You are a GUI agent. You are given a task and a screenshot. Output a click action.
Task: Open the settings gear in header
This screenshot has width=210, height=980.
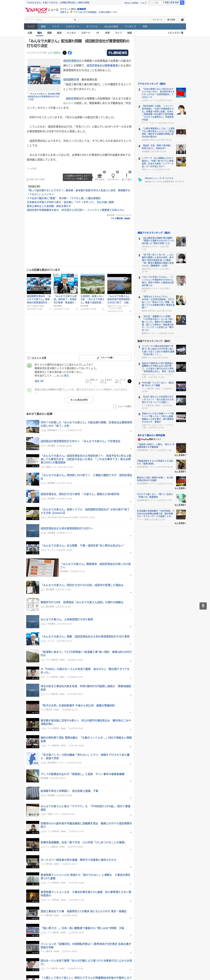[x=182, y=19]
